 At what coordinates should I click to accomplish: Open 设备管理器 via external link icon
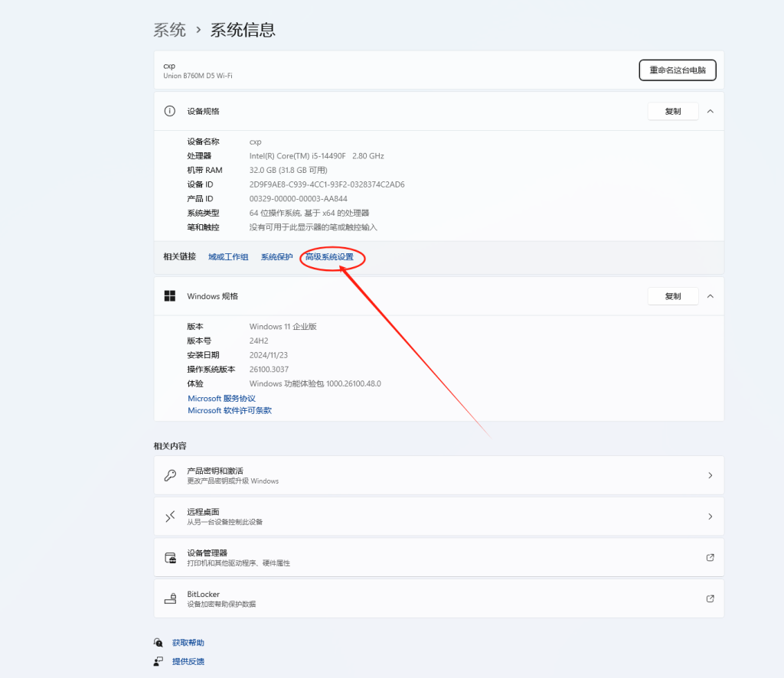click(710, 558)
